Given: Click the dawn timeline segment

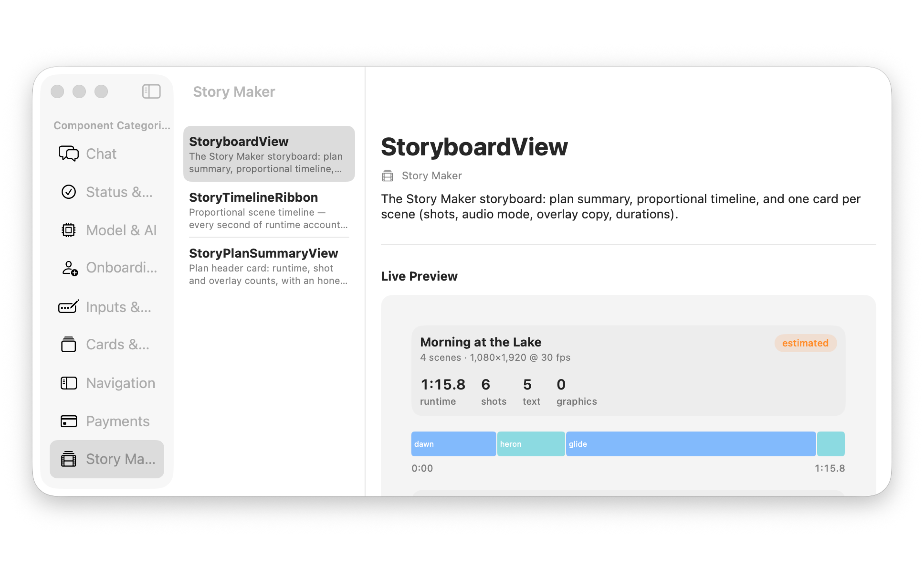Looking at the screenshot, I should pyautogui.click(x=453, y=444).
